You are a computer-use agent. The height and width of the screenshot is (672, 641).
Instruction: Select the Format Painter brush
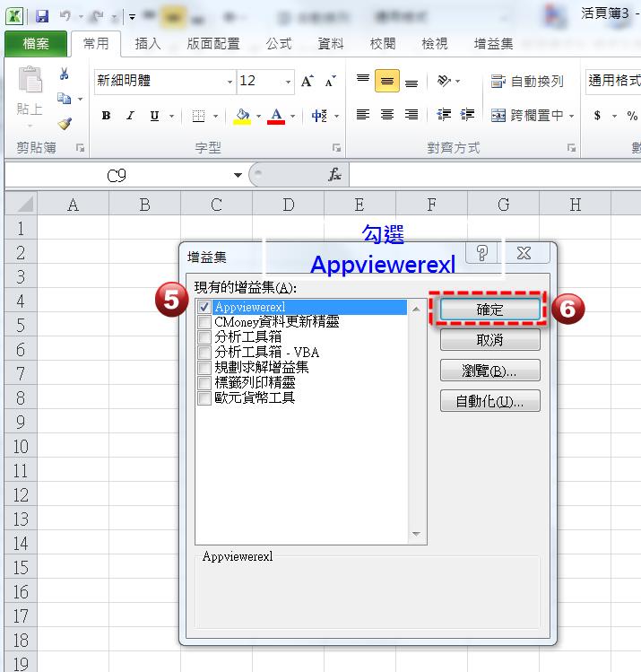[65, 124]
